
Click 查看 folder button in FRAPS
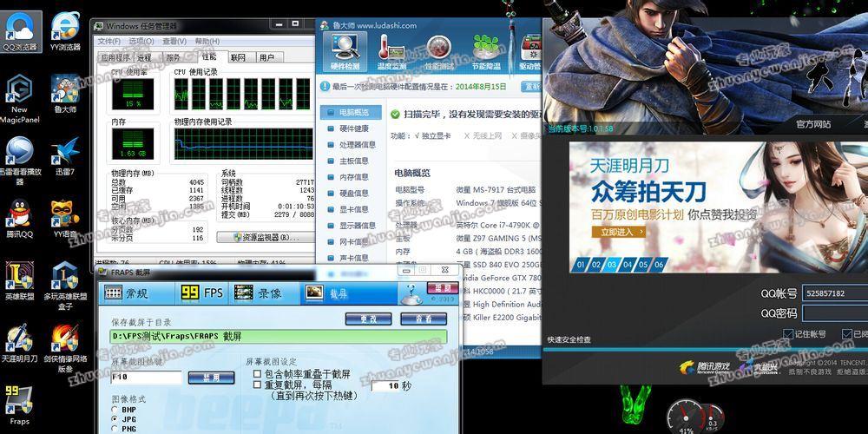pyautogui.click(x=424, y=319)
